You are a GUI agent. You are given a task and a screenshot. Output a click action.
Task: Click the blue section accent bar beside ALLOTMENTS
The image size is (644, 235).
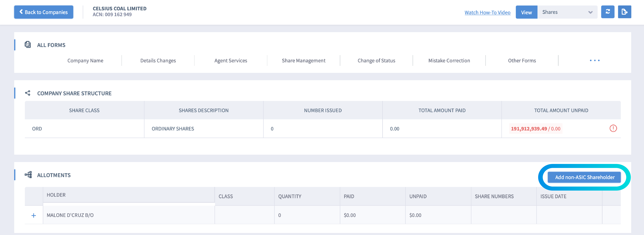[x=15, y=175]
